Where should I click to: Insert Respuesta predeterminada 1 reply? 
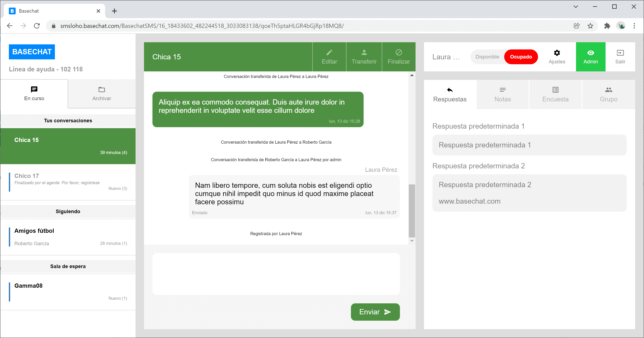(529, 145)
